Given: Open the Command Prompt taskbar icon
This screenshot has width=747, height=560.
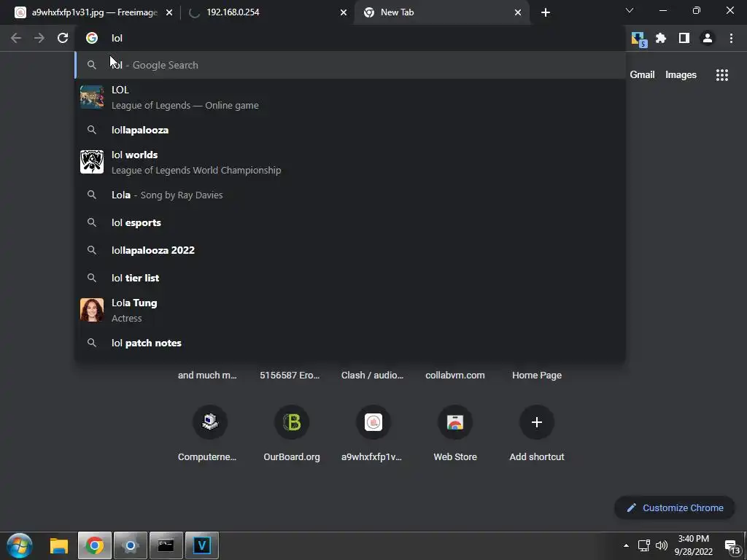Looking at the screenshot, I should point(166,545).
